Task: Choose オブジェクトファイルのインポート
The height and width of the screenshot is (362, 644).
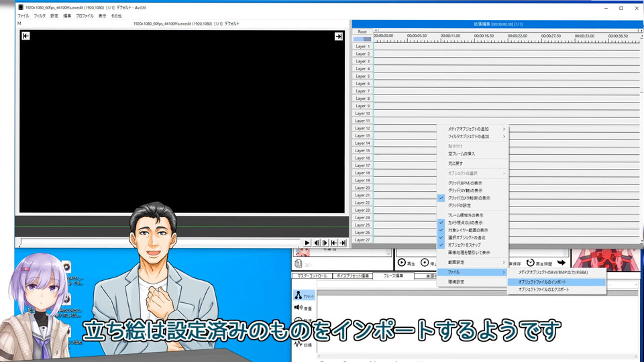Action: (x=557, y=282)
